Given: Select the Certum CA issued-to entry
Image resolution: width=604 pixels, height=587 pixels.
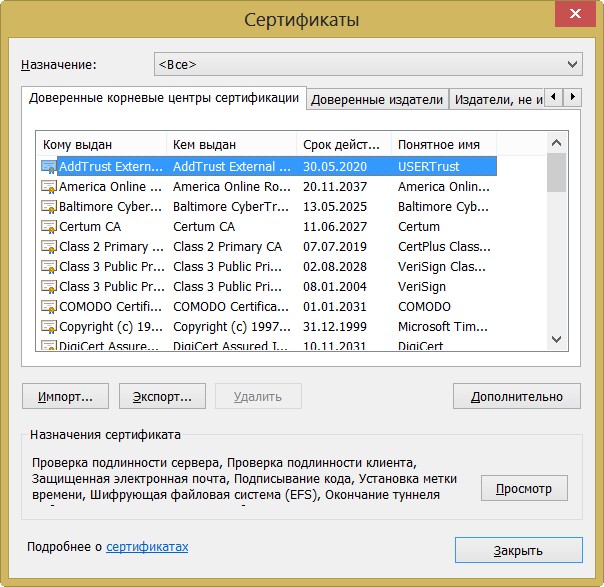Looking at the screenshot, I should pos(90,227).
